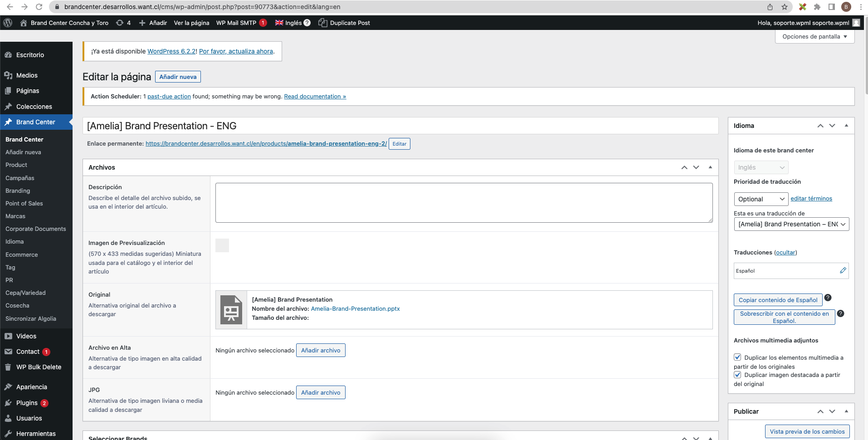Image resolution: width=868 pixels, height=440 pixels.
Task: Click into the Descripción text area
Action: 464,203
